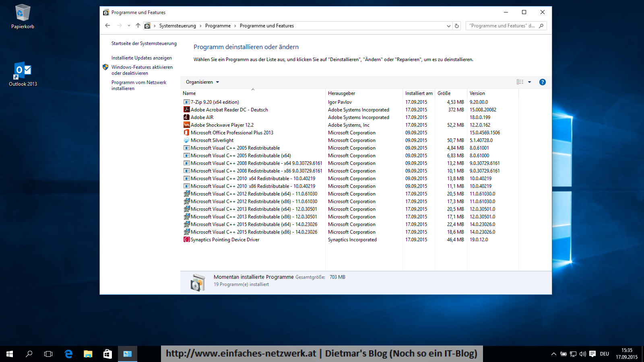This screenshot has width=644, height=362.
Task: Click icon of Visual C++ 2015 Redistributable (x64)
Action: 186,224
